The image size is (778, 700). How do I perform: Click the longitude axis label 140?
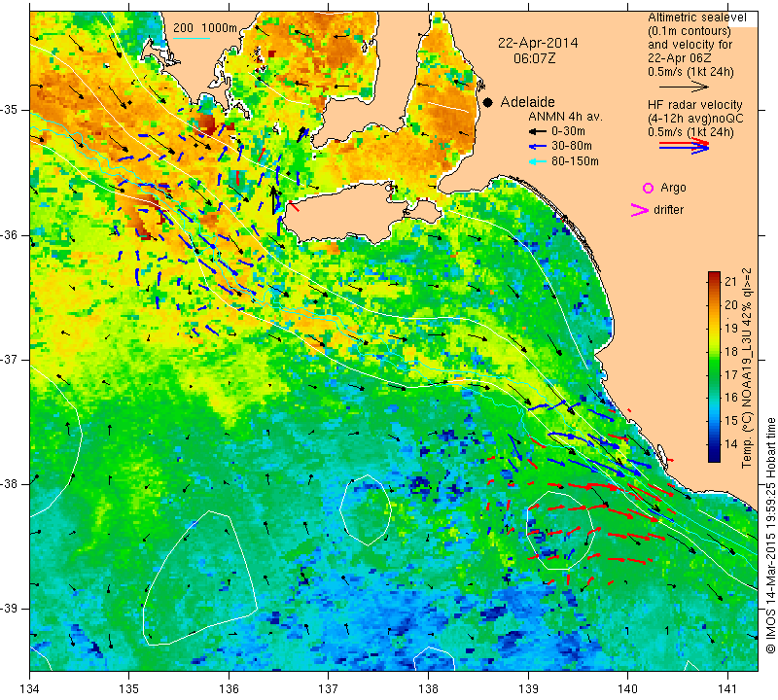628,688
